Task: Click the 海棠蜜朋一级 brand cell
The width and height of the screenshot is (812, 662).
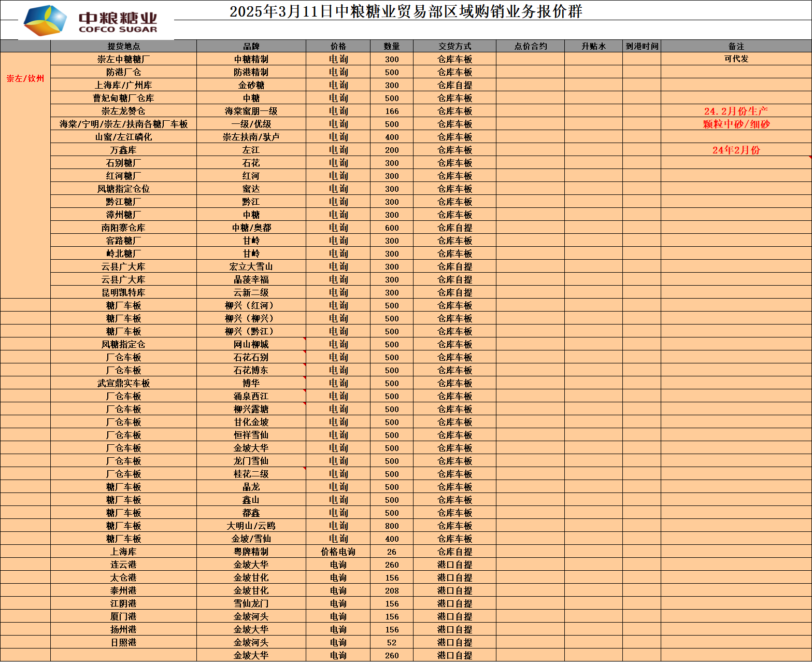Action: click(x=251, y=111)
